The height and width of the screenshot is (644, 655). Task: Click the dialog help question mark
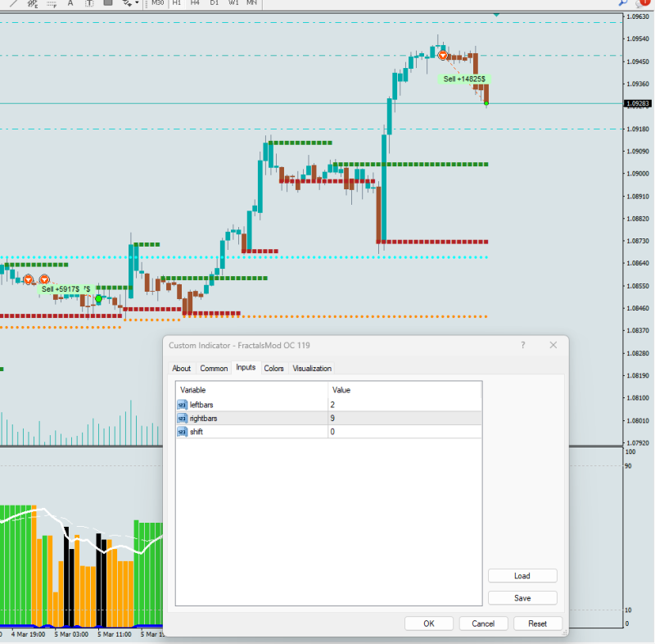523,345
